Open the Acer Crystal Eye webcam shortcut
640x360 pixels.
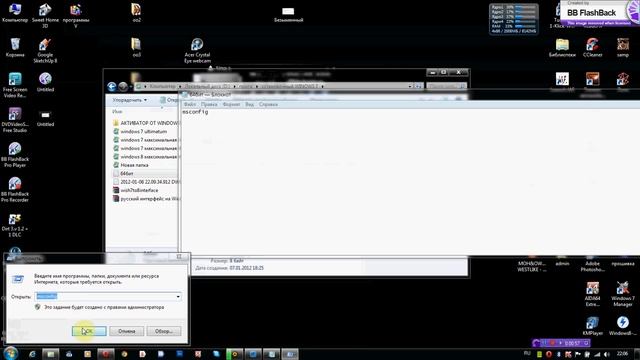point(197,51)
